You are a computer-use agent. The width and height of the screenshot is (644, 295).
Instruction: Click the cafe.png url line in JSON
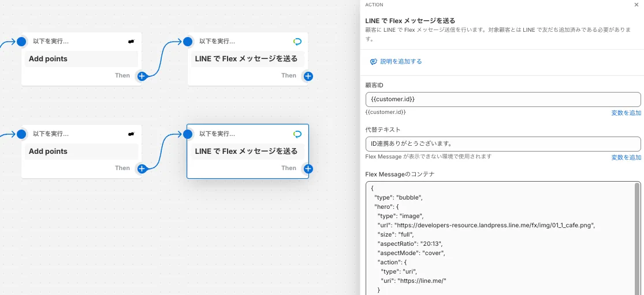[x=486, y=226]
